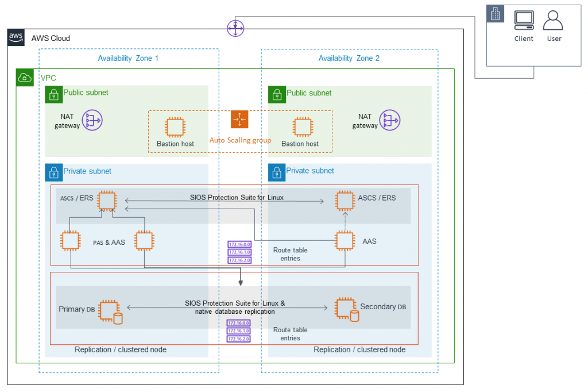Click the AWS Cloud logo icon
Screen dimensions: 588x392
coord(16,37)
